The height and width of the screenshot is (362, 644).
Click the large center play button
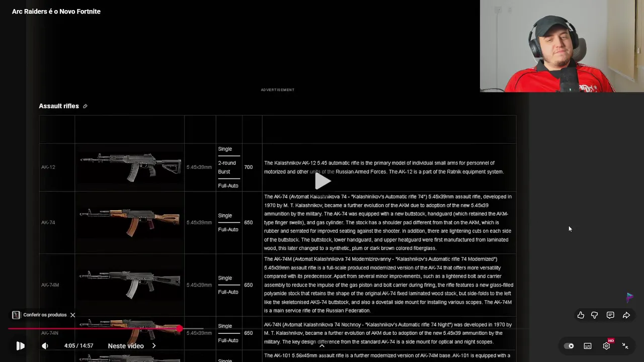pyautogui.click(x=323, y=181)
